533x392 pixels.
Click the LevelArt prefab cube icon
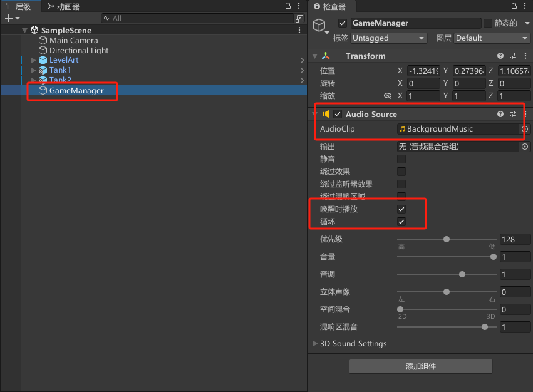pos(43,60)
